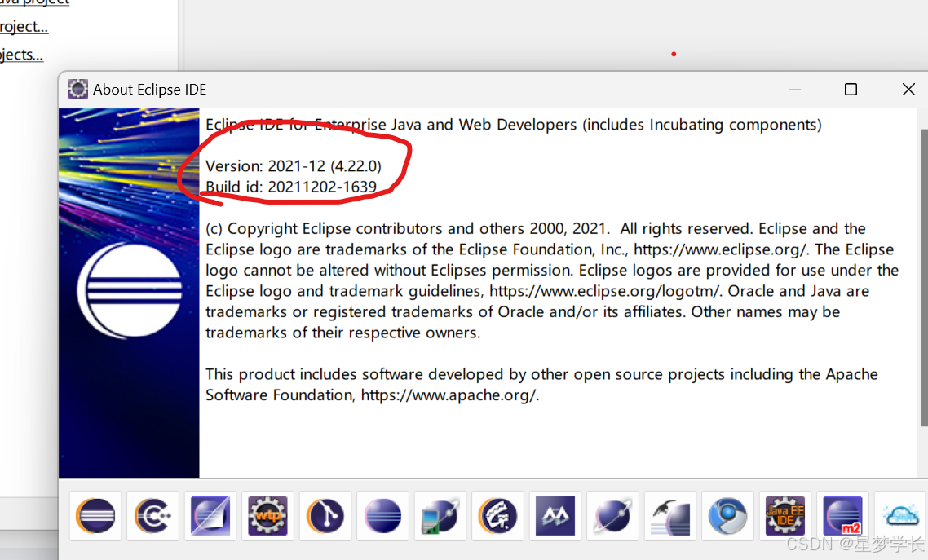Click the 'Version: 2021-12 (4.22.0)' text
Viewport: 928px width, 560px height.
click(294, 166)
